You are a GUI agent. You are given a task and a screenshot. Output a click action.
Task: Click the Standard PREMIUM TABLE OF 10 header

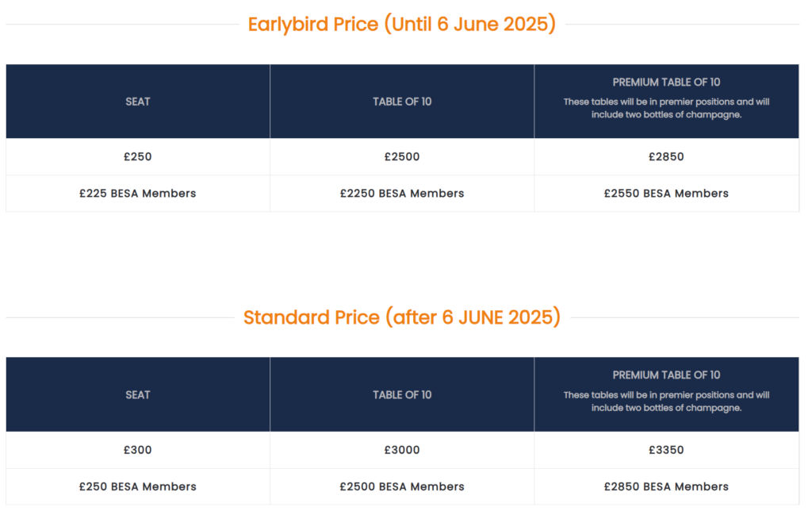click(666, 375)
